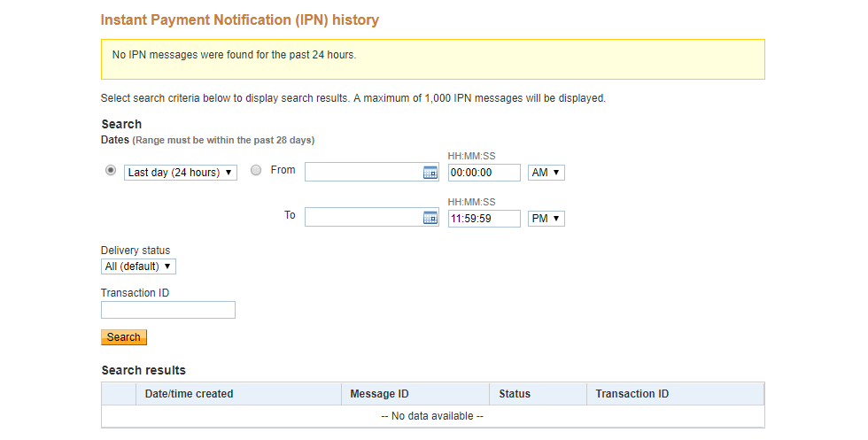
Task: Click the Message ID column header
Action: 379,394
